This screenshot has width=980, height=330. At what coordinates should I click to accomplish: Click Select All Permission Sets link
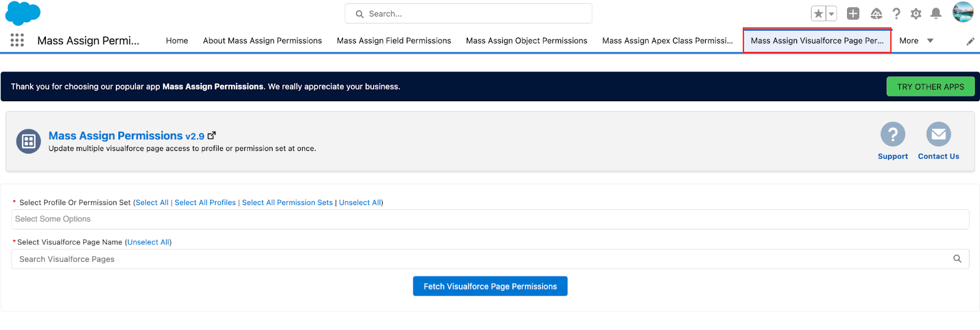(x=287, y=202)
